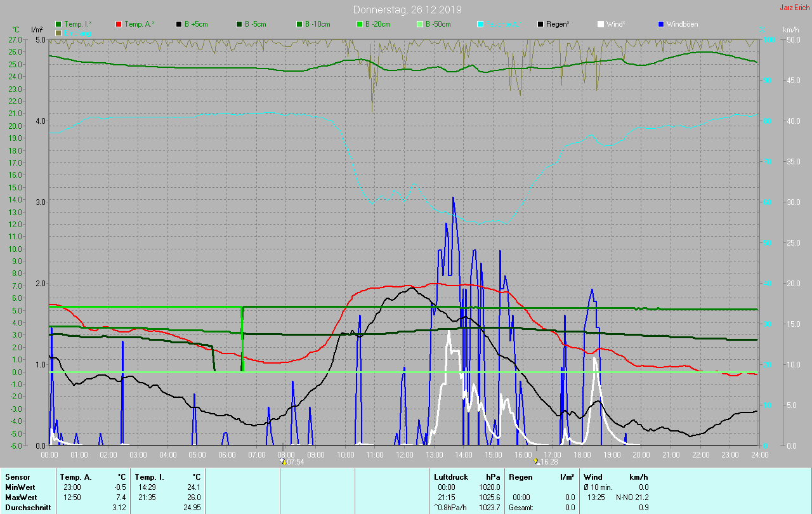This screenshot has height=514, width=812.
Task: Toggle the B +5cm legend entry
Action: pos(195,24)
